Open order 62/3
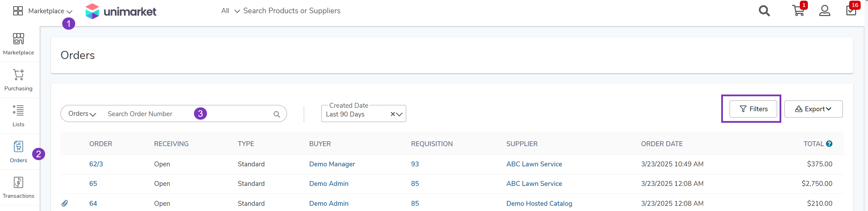The image size is (868, 211). pos(96,164)
